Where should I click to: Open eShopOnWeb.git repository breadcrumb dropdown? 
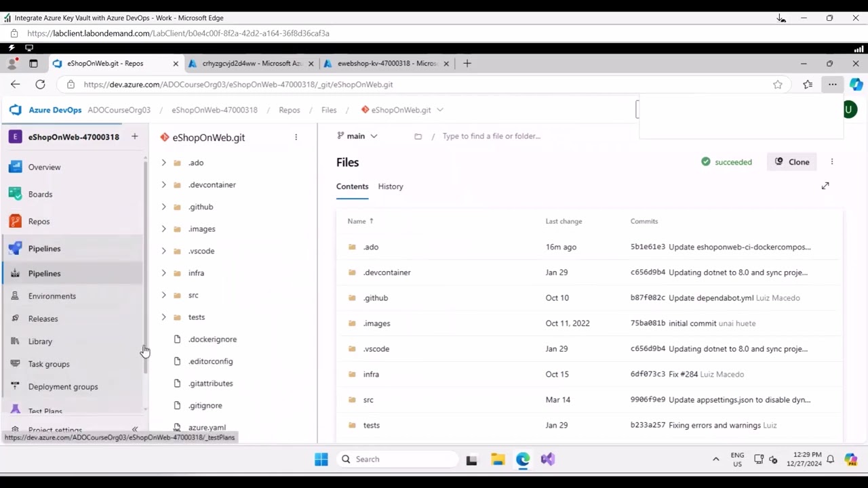click(x=440, y=110)
